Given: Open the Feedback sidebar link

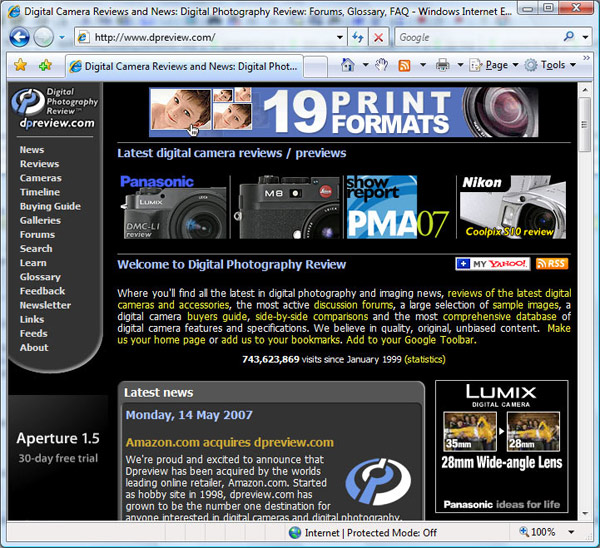Looking at the screenshot, I should click(x=42, y=291).
